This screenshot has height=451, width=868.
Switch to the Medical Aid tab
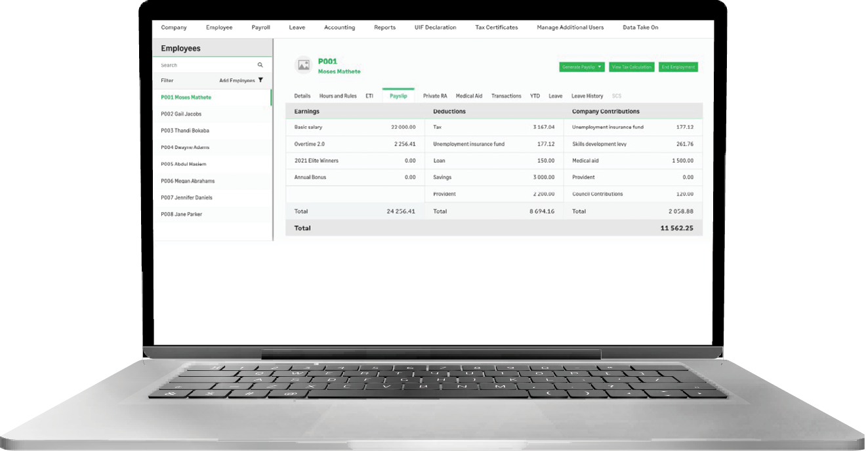tap(468, 95)
